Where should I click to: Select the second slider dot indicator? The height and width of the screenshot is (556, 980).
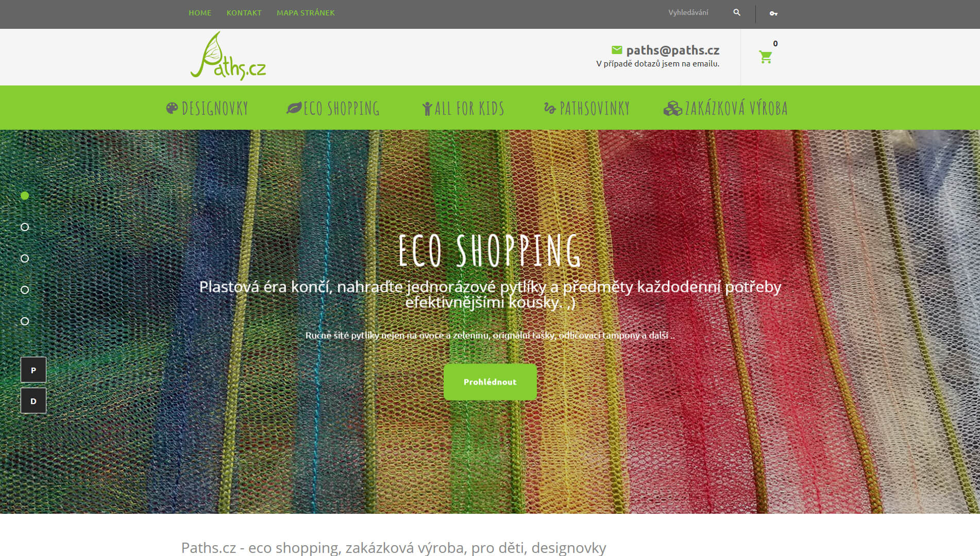(x=25, y=227)
